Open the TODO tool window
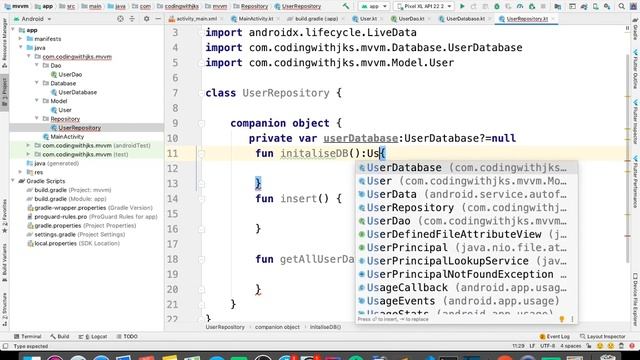This screenshot has width=640, height=360. (x=127, y=337)
